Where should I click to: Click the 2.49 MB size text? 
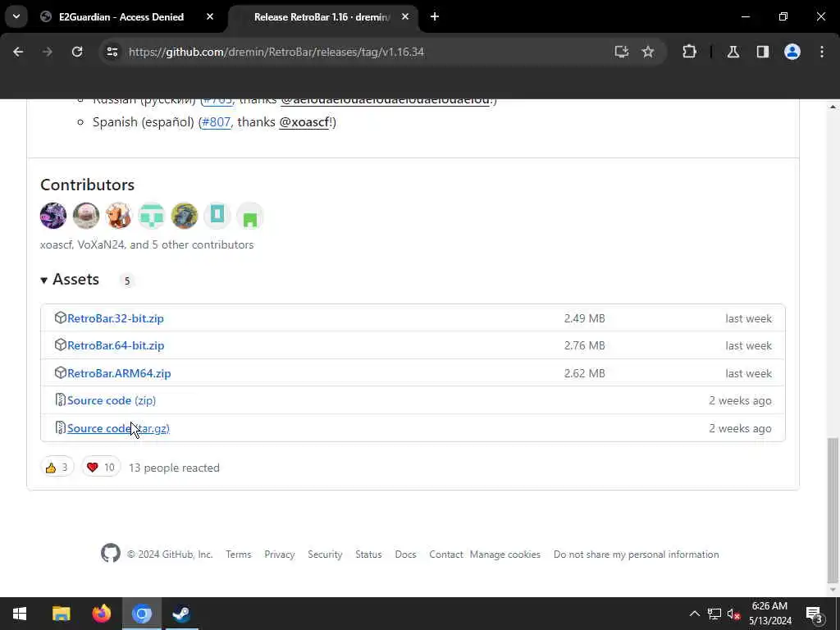click(584, 318)
